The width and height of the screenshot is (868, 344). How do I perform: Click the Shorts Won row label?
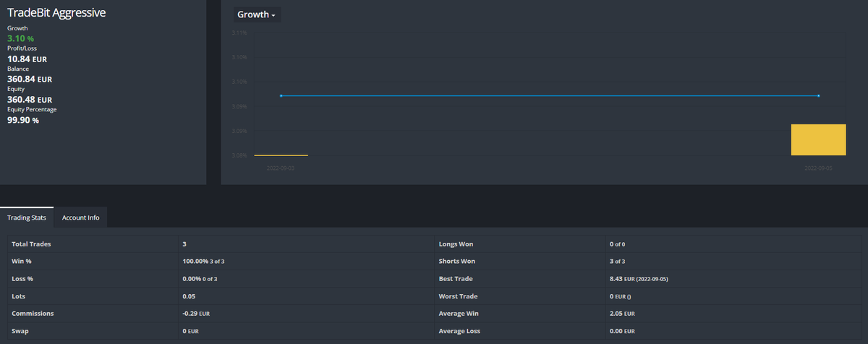click(456, 261)
